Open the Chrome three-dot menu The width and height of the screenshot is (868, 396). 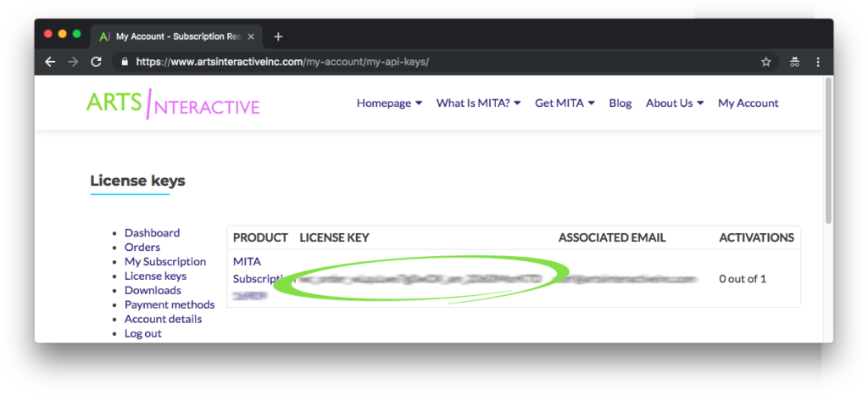[818, 62]
